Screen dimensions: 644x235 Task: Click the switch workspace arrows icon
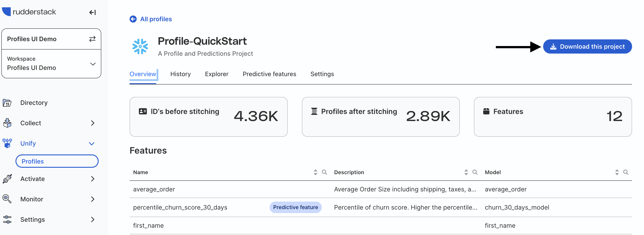92,39
